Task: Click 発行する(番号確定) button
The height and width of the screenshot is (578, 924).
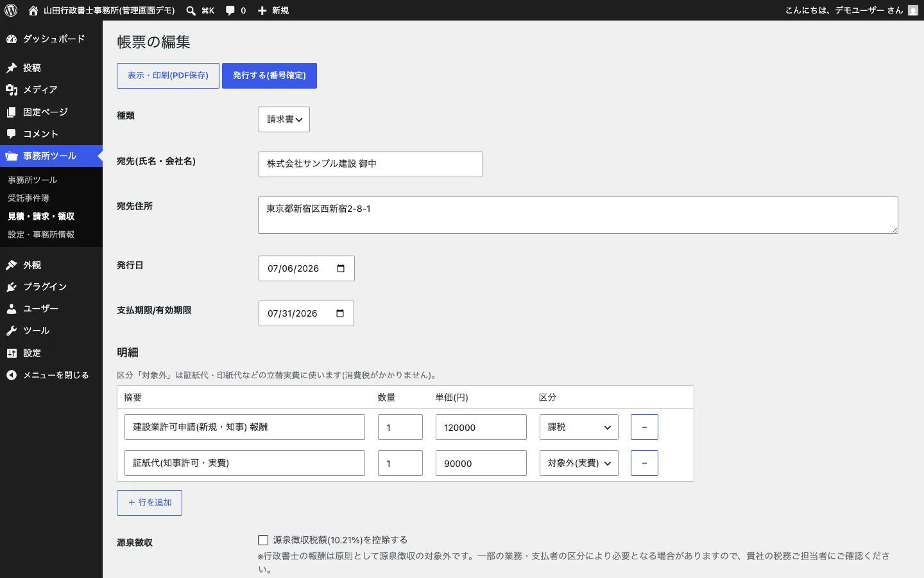Action: point(269,76)
